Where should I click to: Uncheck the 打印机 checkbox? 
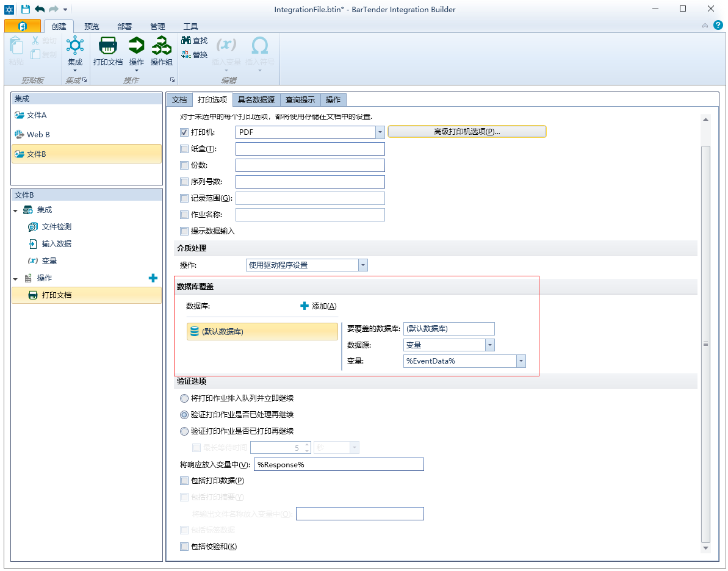(184, 132)
